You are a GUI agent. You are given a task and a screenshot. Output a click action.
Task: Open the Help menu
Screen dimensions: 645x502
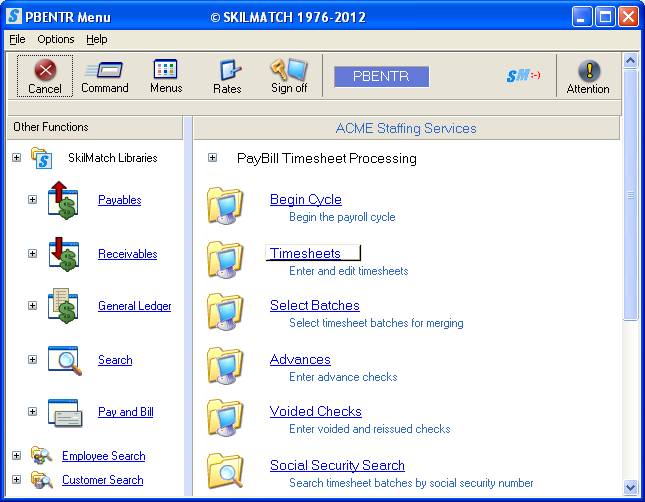tap(97, 39)
